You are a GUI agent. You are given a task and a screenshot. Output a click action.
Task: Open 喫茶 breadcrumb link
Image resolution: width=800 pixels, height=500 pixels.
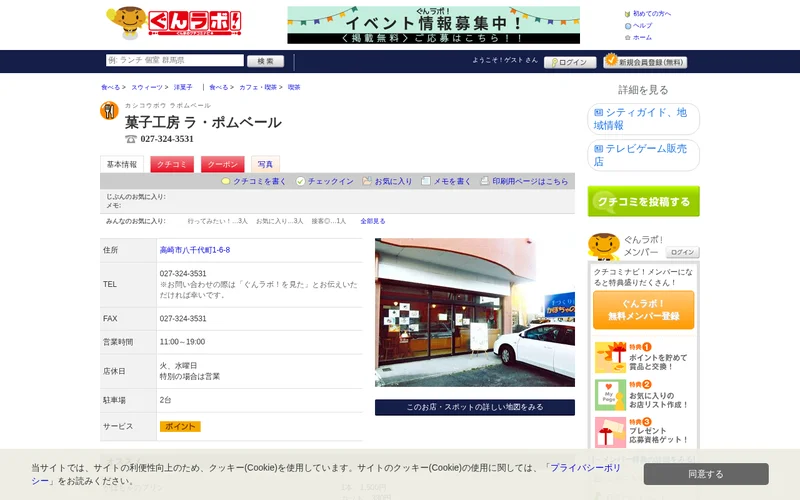[x=294, y=87]
